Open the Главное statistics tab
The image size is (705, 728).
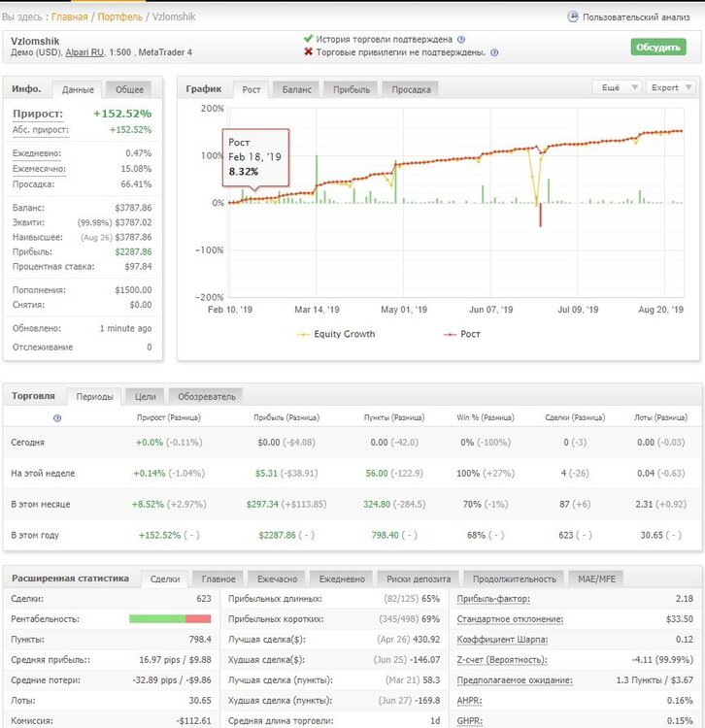coord(218,579)
